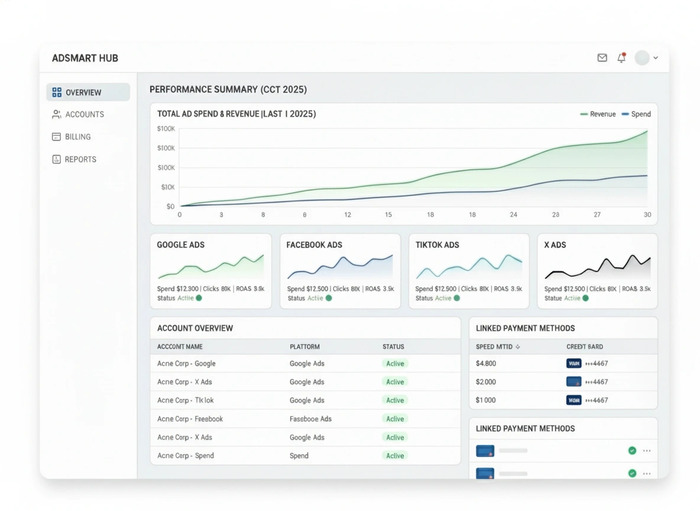Click the Accounts people icon in sidebar

click(x=57, y=115)
